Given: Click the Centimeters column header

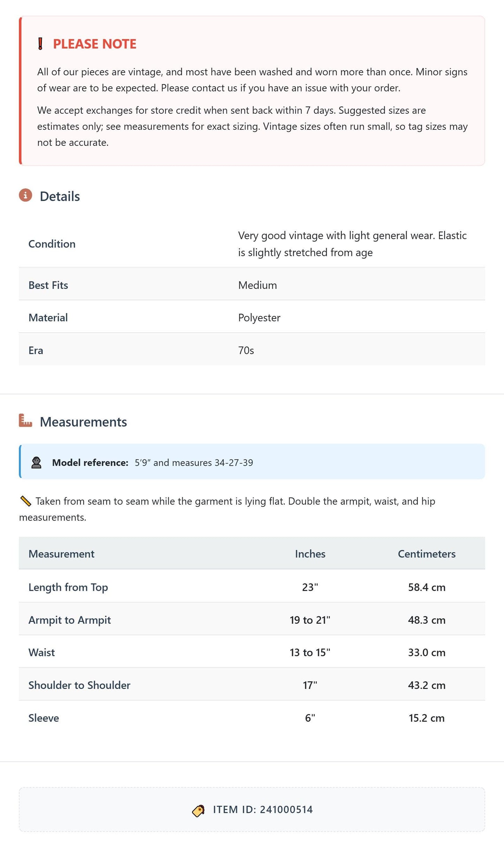Looking at the screenshot, I should [427, 554].
